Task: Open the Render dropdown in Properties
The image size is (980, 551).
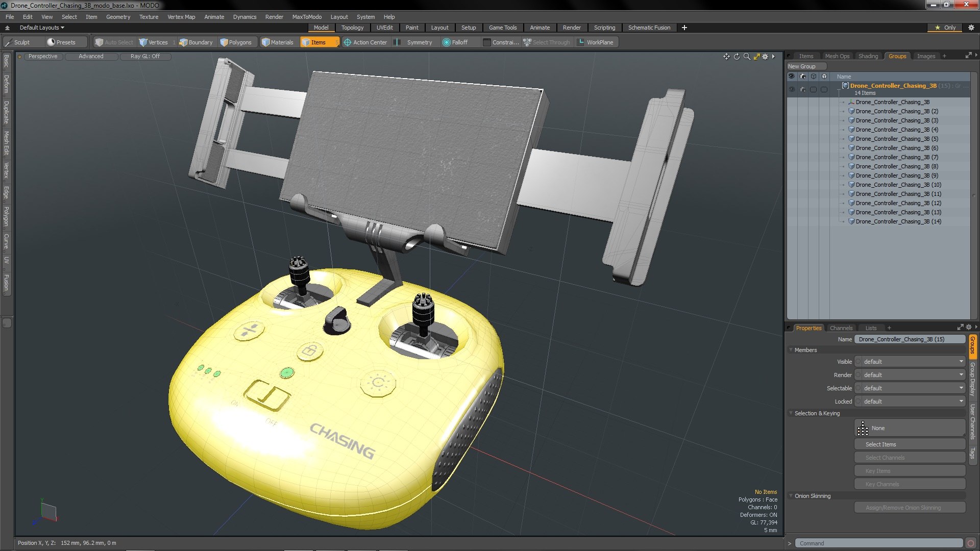Action: click(x=910, y=375)
